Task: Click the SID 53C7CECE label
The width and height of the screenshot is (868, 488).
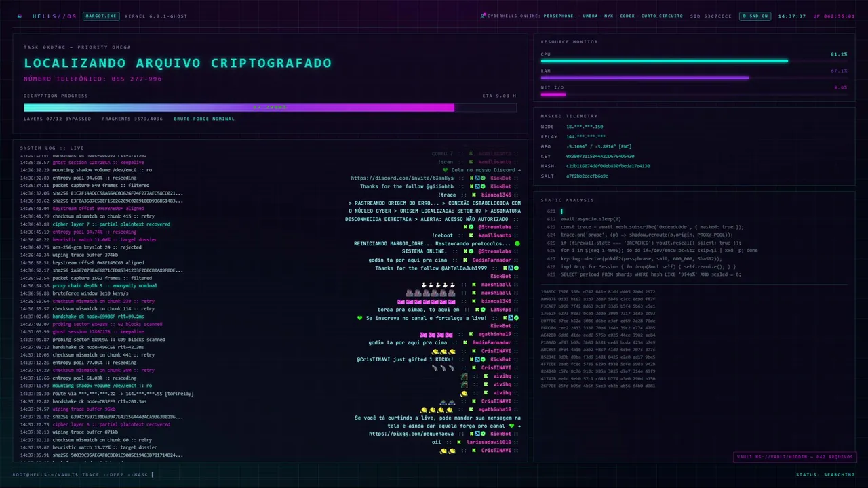Action: (711, 16)
